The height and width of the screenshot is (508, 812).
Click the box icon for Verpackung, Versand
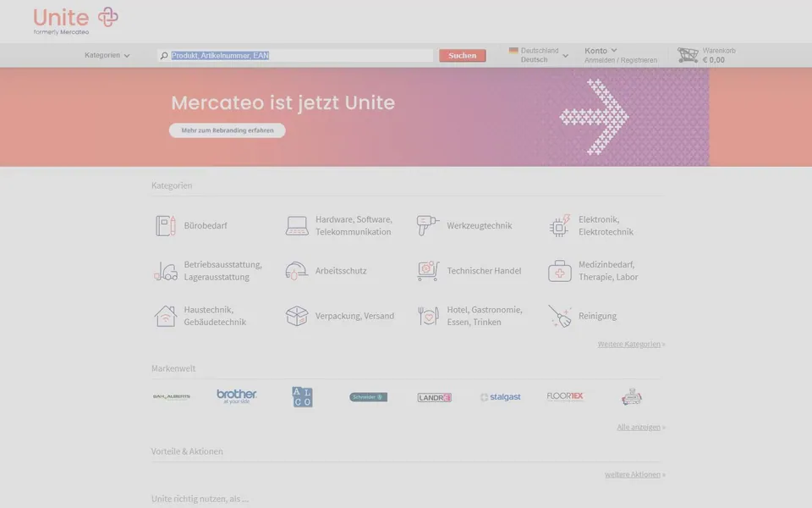pyautogui.click(x=297, y=316)
